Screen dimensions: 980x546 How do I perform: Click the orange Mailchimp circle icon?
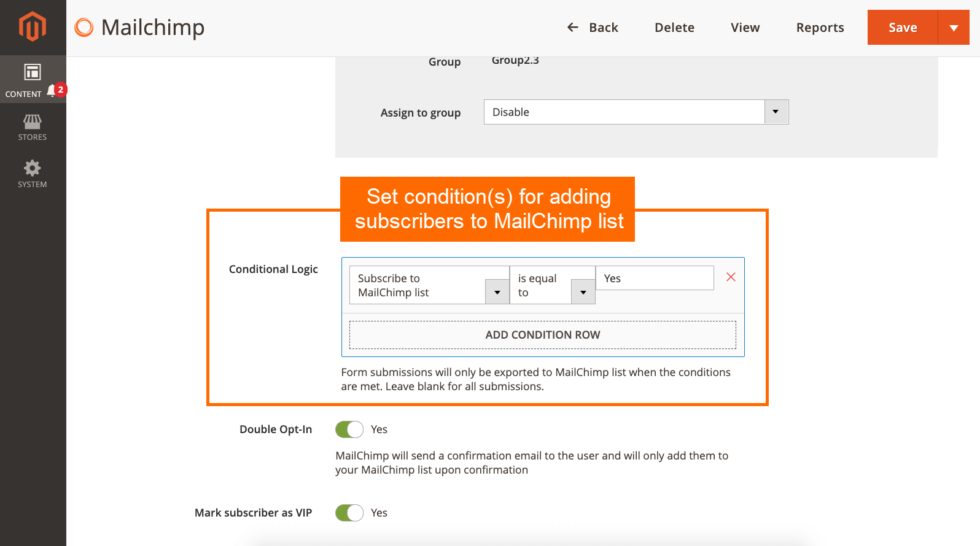point(84,28)
